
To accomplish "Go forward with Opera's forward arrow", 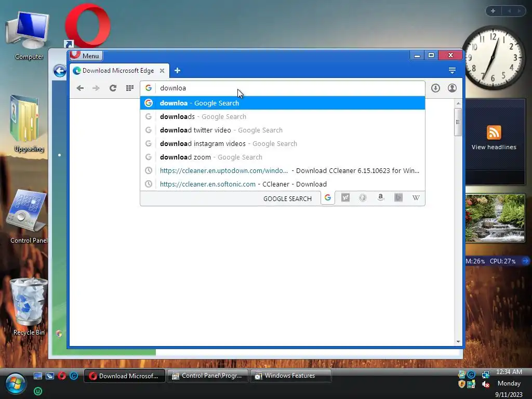I will pyautogui.click(x=96, y=88).
